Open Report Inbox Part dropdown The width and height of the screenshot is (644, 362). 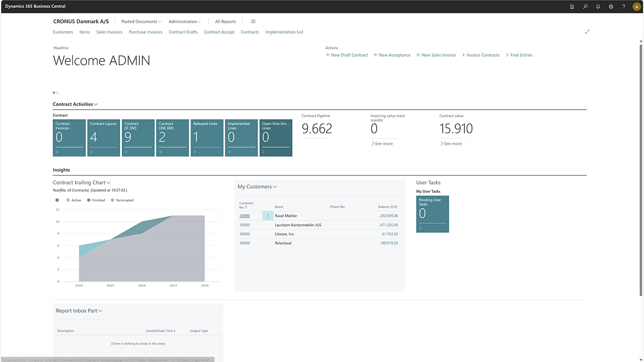click(x=79, y=311)
